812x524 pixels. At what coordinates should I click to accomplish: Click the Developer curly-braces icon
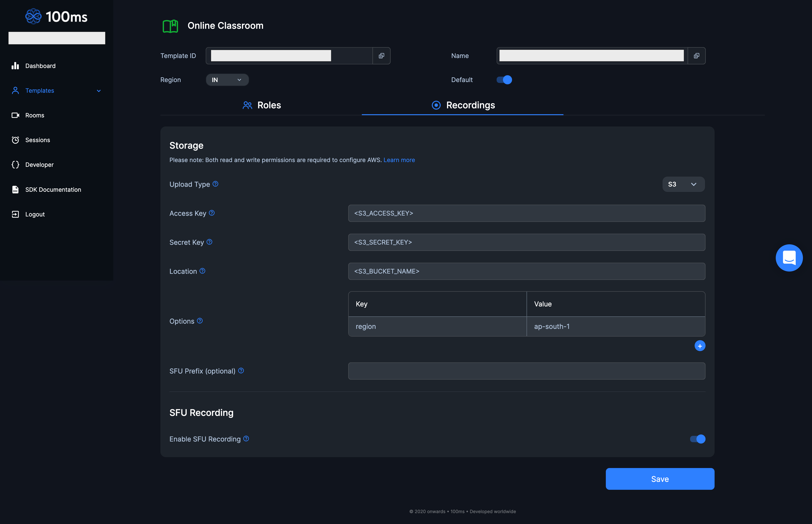pyautogui.click(x=15, y=164)
